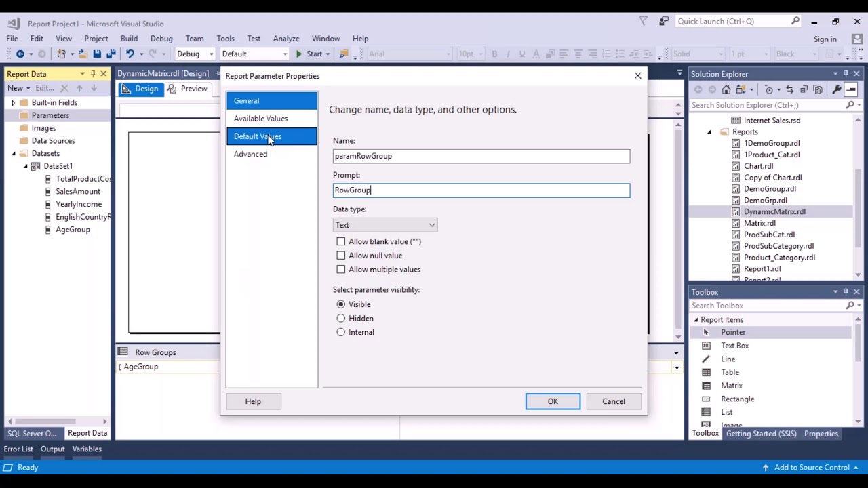Click the New Project toolbar icon
The image size is (868, 488).
point(61,54)
